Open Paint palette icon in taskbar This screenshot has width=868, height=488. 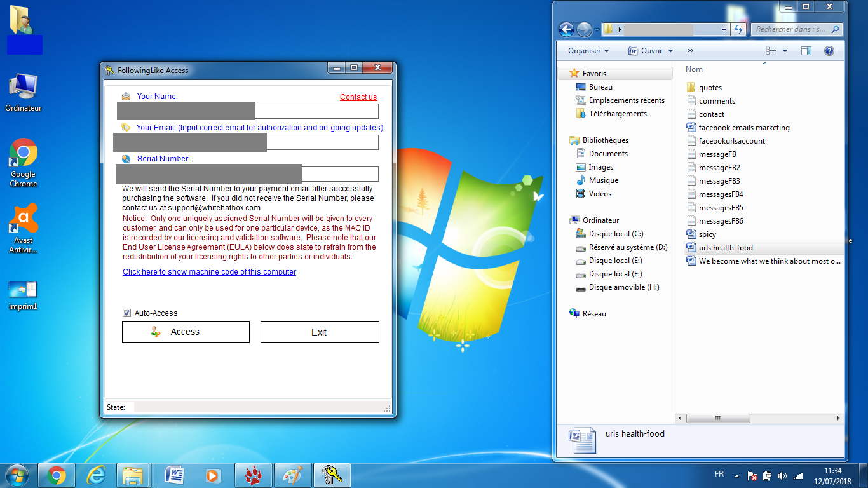(x=293, y=475)
